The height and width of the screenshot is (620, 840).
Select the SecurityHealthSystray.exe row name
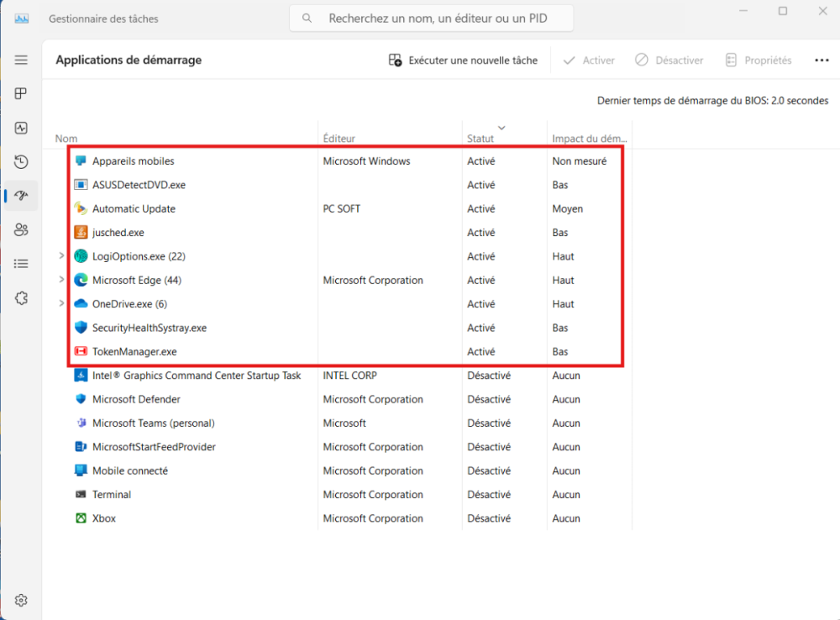click(150, 328)
